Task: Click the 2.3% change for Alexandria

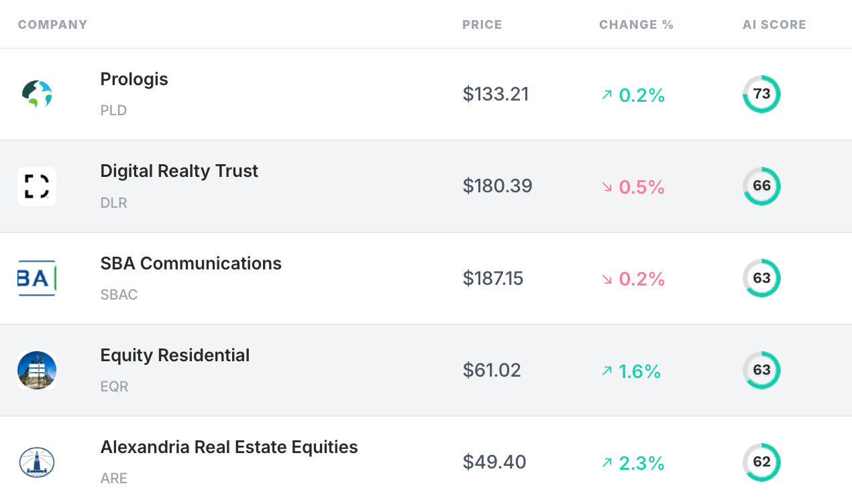Action: point(641,462)
